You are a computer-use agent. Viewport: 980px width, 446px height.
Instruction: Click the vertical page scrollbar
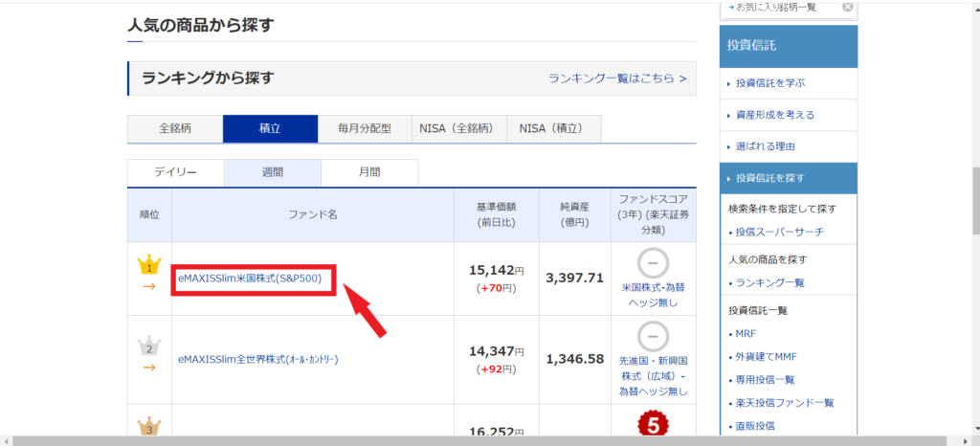tap(974, 200)
